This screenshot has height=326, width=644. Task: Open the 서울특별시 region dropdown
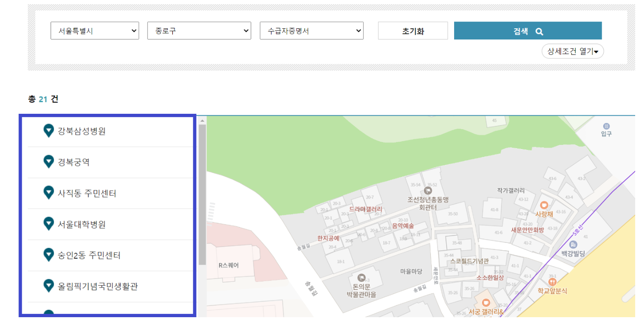point(95,31)
